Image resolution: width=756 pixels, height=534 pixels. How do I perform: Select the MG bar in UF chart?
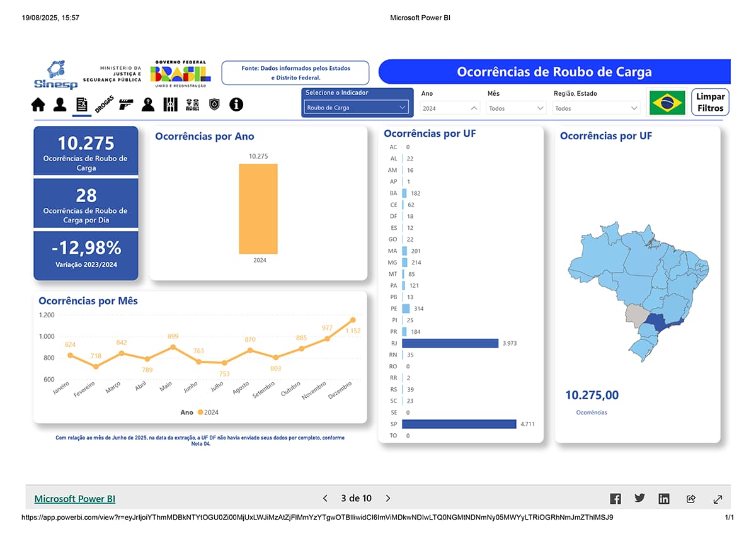coord(404,263)
